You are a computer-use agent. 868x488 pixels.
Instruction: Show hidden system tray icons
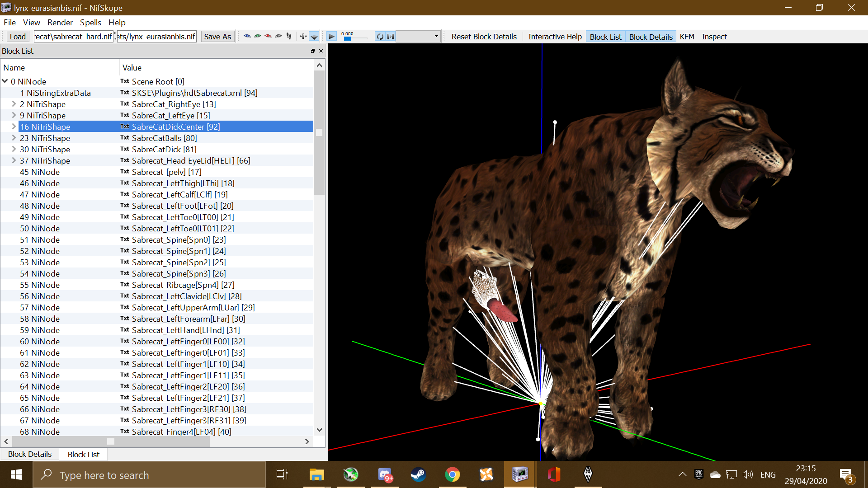pos(683,474)
